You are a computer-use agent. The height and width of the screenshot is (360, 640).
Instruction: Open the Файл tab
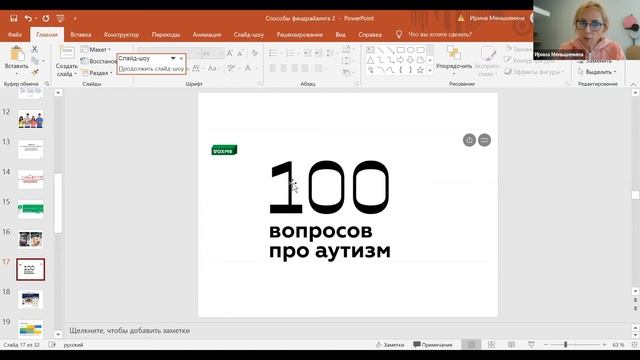pos(15,35)
